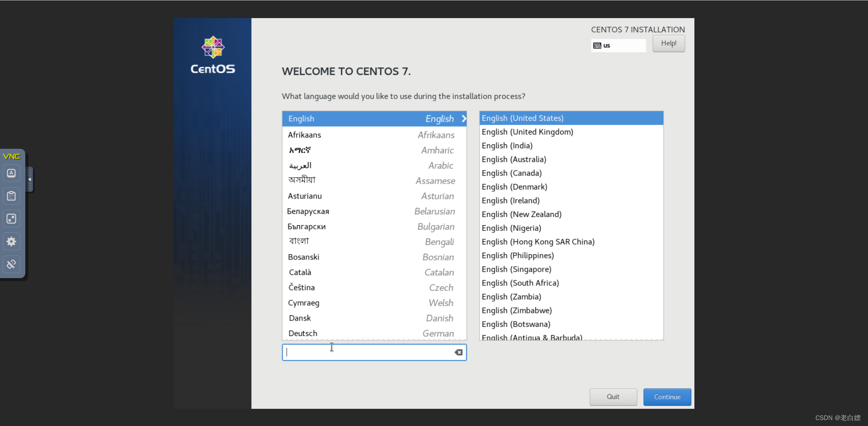This screenshot has width=868, height=426.
Task: Choose English (Nigeria) locale
Action: pyautogui.click(x=571, y=228)
